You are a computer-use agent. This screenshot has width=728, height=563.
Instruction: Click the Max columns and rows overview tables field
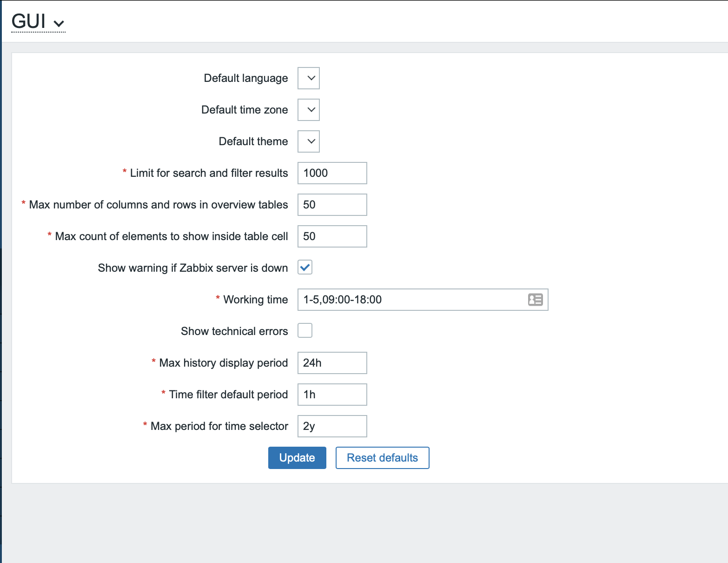(332, 205)
